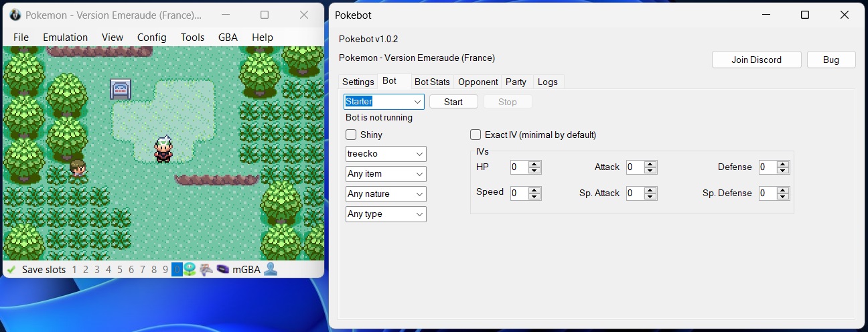This screenshot has height=332, width=868.
Task: Click the Bot is not running status text
Action: coord(379,118)
